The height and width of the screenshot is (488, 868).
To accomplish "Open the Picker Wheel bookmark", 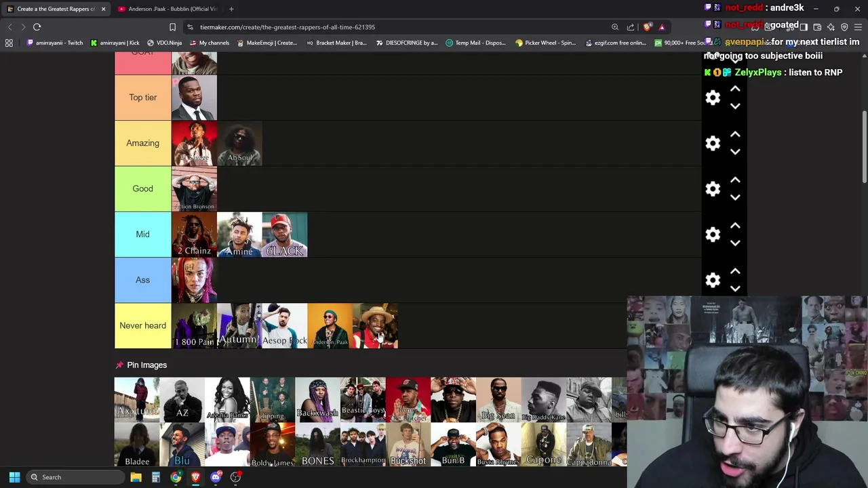I will pyautogui.click(x=545, y=43).
